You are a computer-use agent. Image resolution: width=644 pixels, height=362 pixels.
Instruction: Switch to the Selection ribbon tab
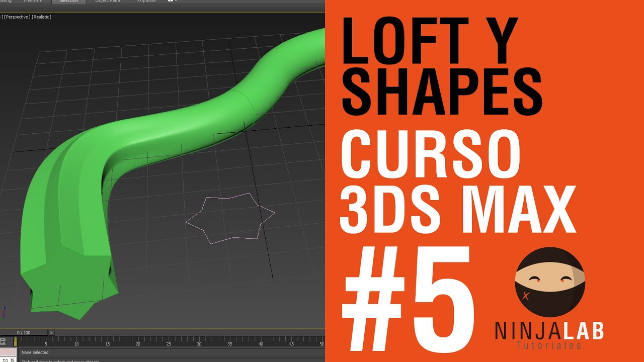(x=69, y=2)
